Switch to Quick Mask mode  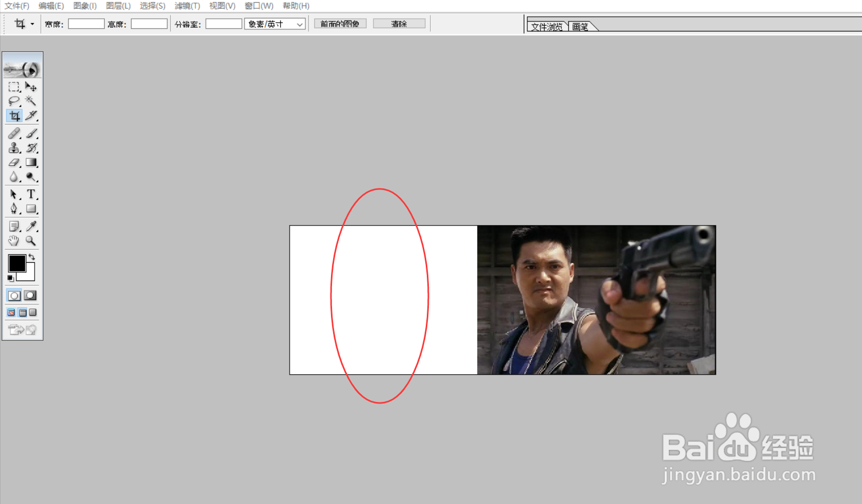coord(30,296)
